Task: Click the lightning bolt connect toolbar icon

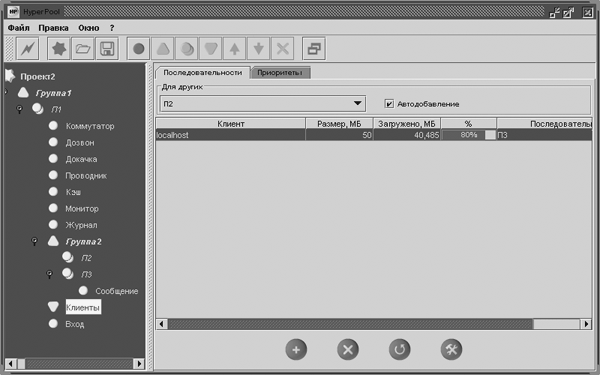Action: [28, 49]
